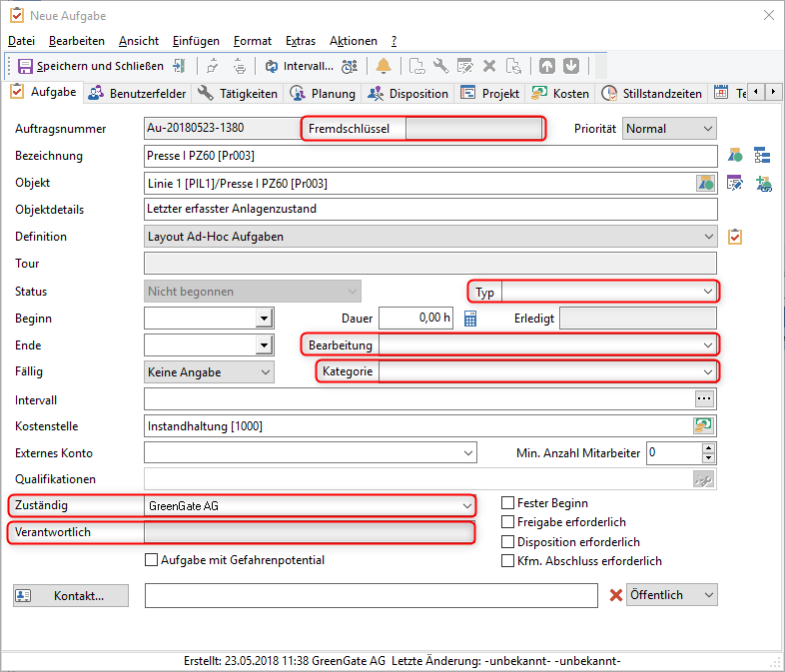The width and height of the screenshot is (785, 672).
Task: Click the bell reminder icon
Action: coord(384,66)
